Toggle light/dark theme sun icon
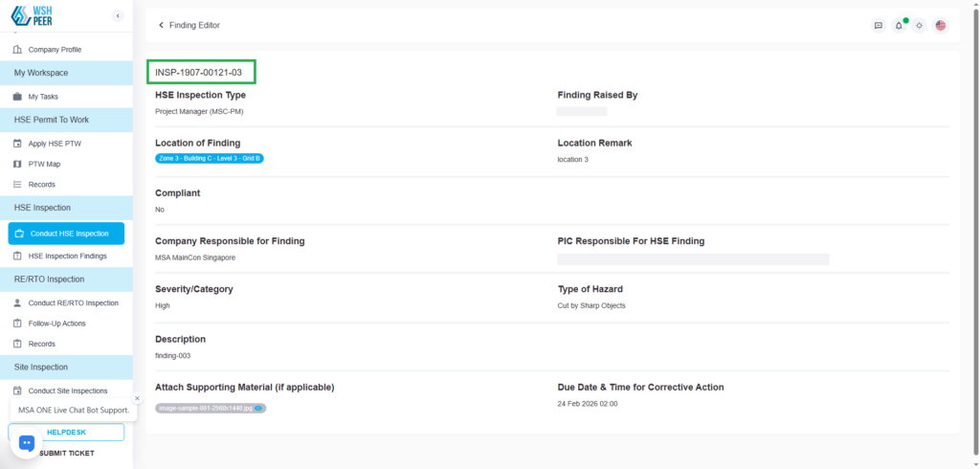Viewport: 980px width, 469px height. (x=919, y=25)
